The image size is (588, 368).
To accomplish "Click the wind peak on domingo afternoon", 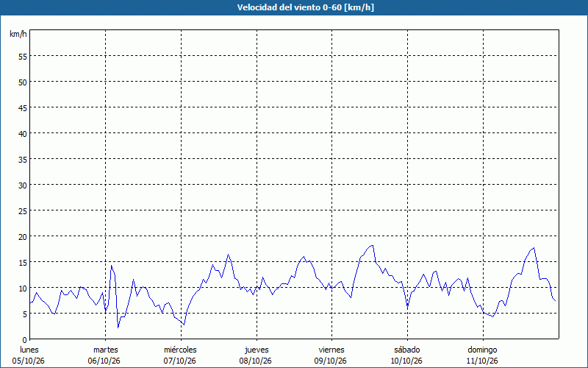I will point(534,248).
